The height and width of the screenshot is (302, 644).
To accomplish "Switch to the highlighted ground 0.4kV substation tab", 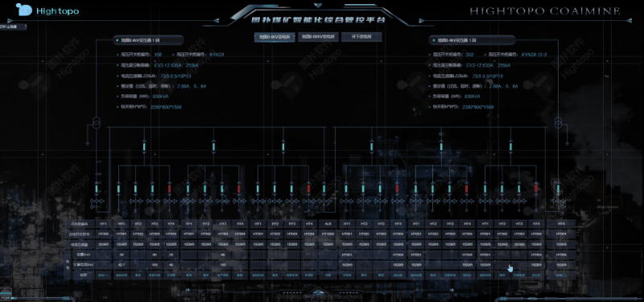I will tap(275, 37).
